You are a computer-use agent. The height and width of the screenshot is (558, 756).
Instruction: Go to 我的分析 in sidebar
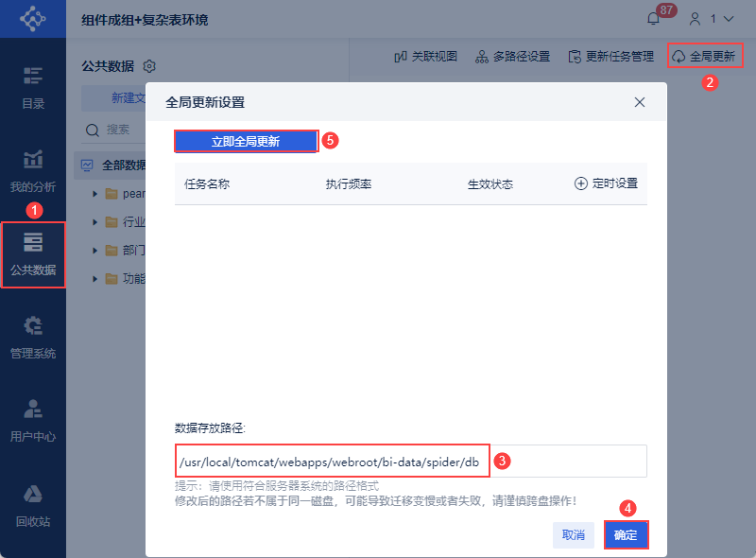coord(33,171)
